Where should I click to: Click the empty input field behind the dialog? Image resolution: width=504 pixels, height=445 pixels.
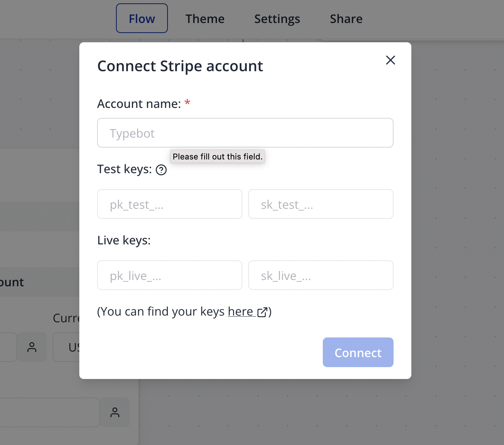[x=50, y=412]
